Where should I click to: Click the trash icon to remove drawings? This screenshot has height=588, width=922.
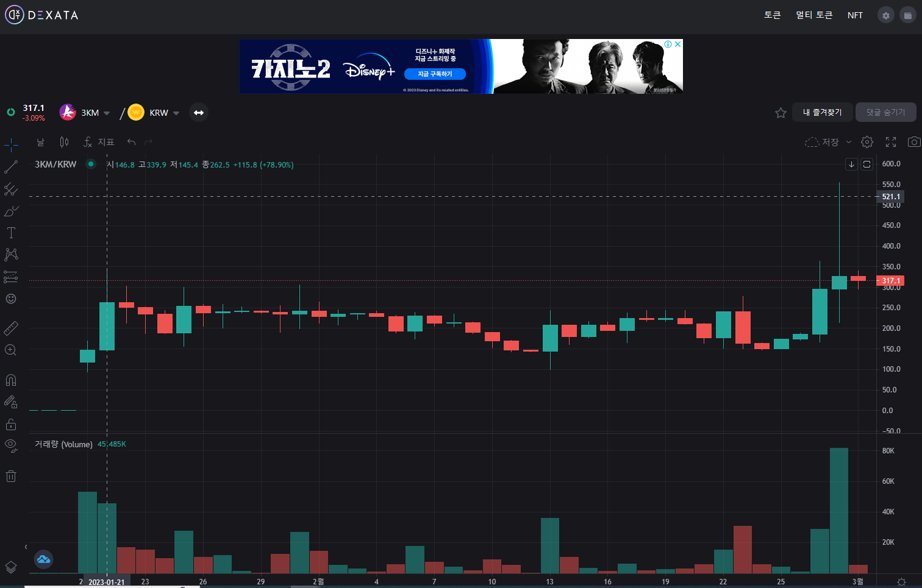click(11, 476)
